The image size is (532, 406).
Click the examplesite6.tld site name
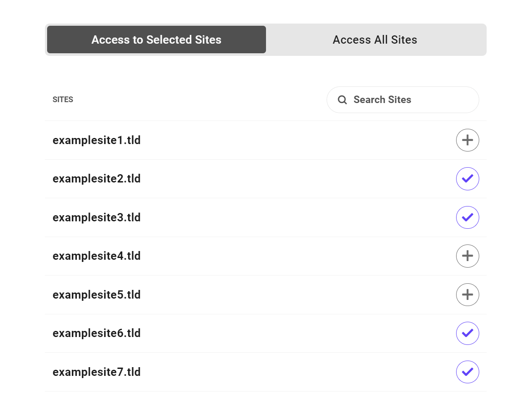[x=96, y=333]
